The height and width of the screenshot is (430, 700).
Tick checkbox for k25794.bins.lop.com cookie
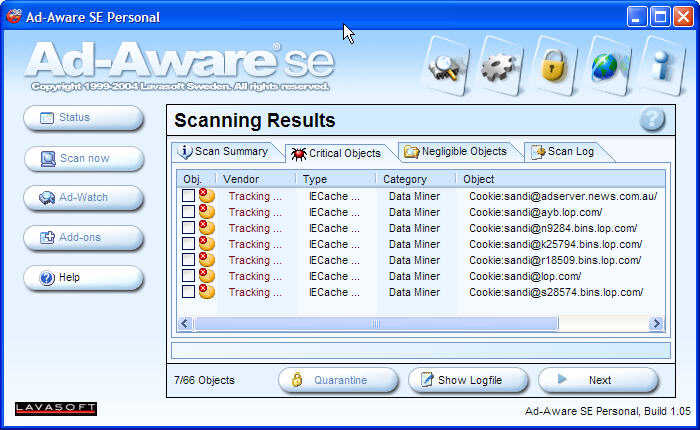188,244
